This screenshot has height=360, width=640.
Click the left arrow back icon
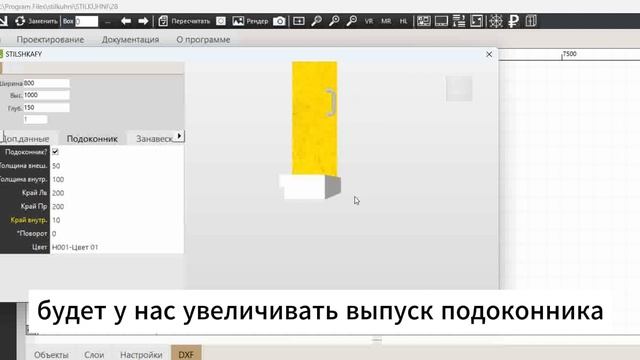(x=126, y=21)
